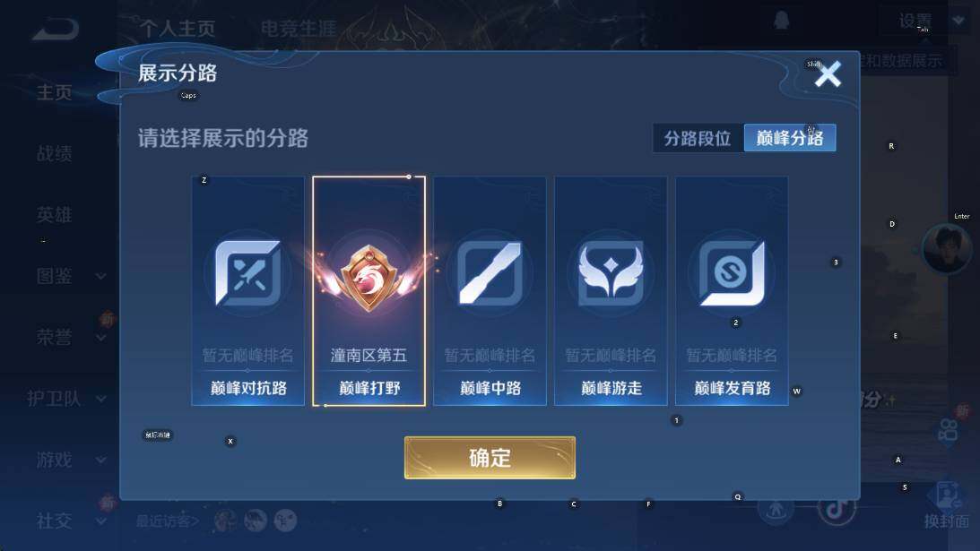
Task: Select the 巅峰中路 mid lane icon
Action: coord(490,273)
